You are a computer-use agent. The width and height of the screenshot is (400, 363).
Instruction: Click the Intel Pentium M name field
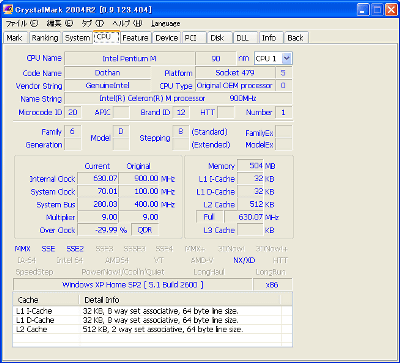[129, 59]
